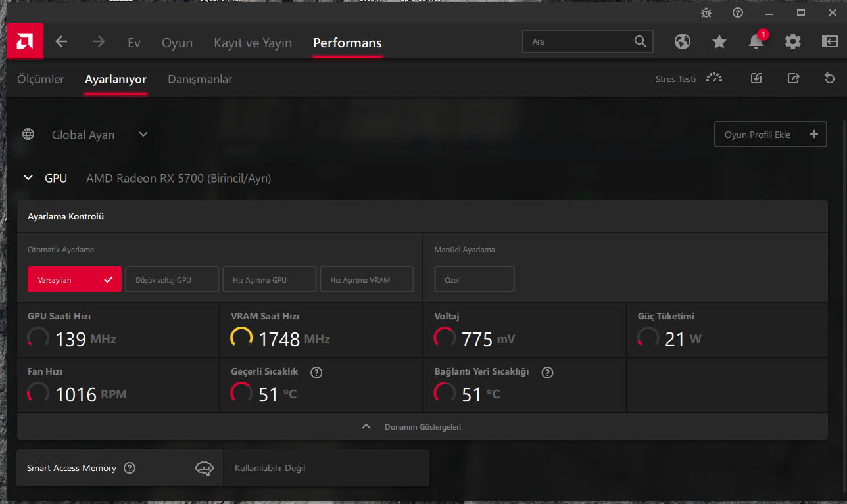This screenshot has width=847, height=504.
Task: Launch Stres Testi gauge icon
Action: [714, 78]
